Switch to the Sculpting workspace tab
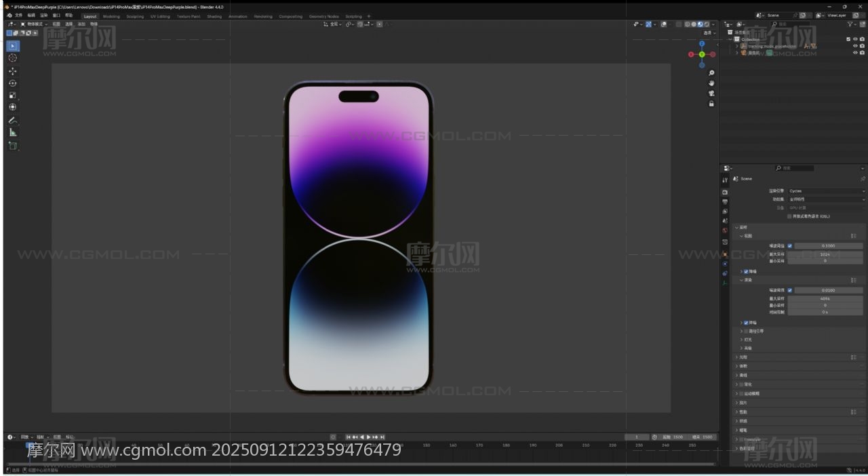Screen dimensions: 868x476 pyautogui.click(x=135, y=16)
